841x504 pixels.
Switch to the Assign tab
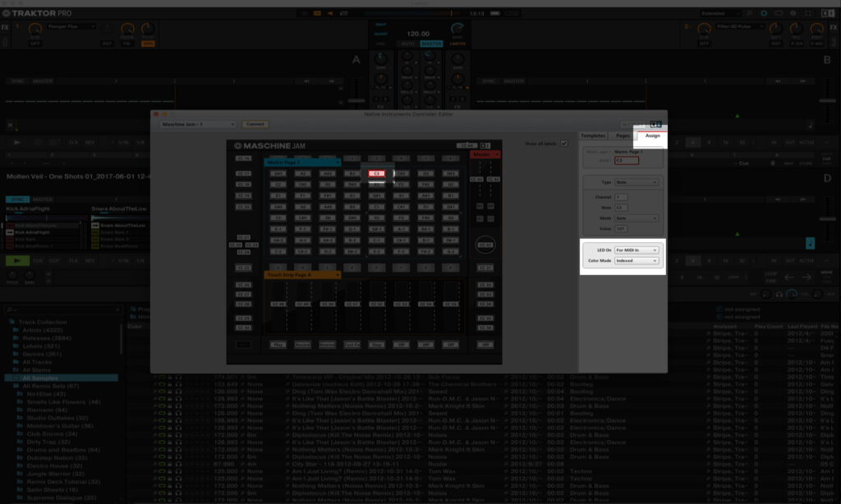[x=652, y=136]
